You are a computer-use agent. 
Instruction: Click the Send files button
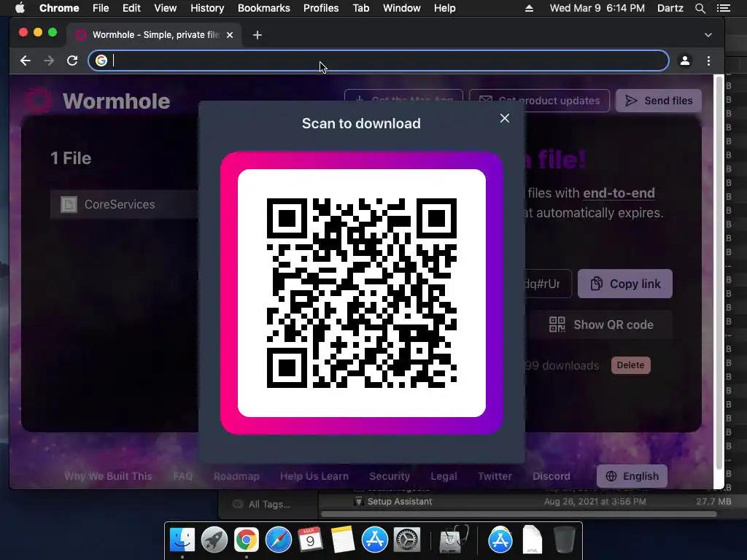click(659, 101)
